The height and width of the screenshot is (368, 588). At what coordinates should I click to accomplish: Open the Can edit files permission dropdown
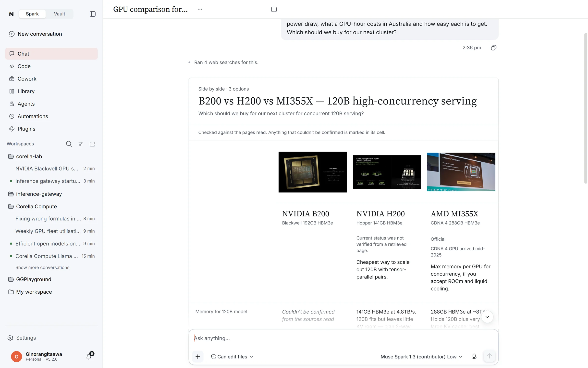click(x=232, y=357)
